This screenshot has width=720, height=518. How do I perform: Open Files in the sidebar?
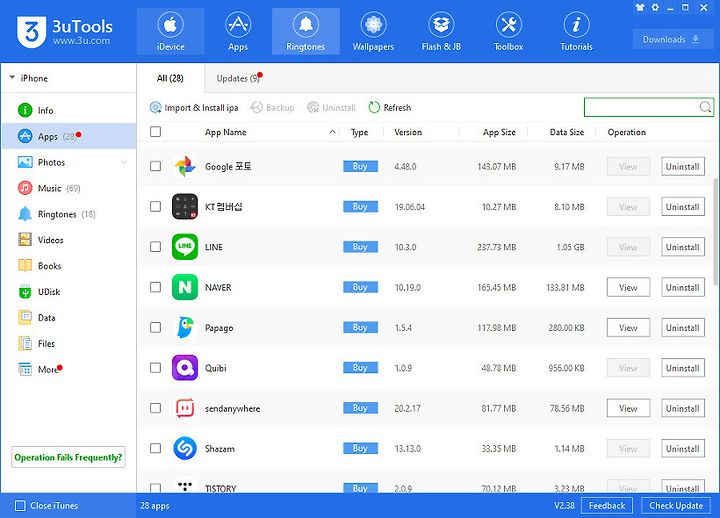click(69, 343)
